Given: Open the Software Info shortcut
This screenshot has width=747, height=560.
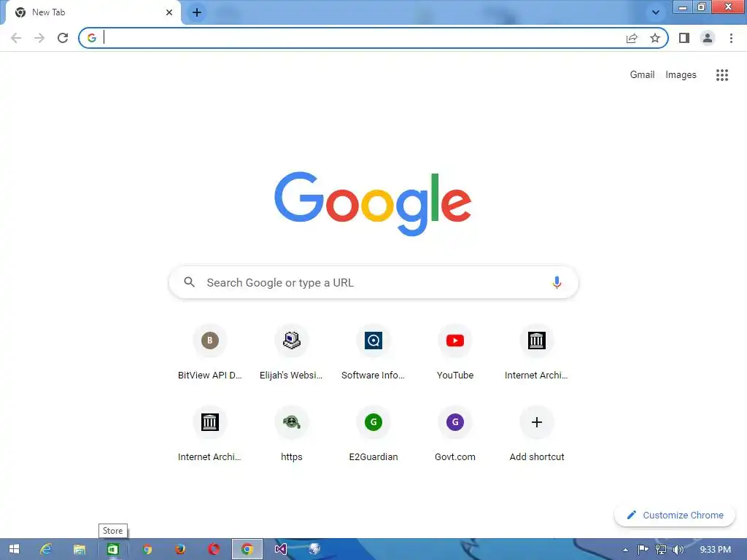Looking at the screenshot, I should [x=373, y=353].
